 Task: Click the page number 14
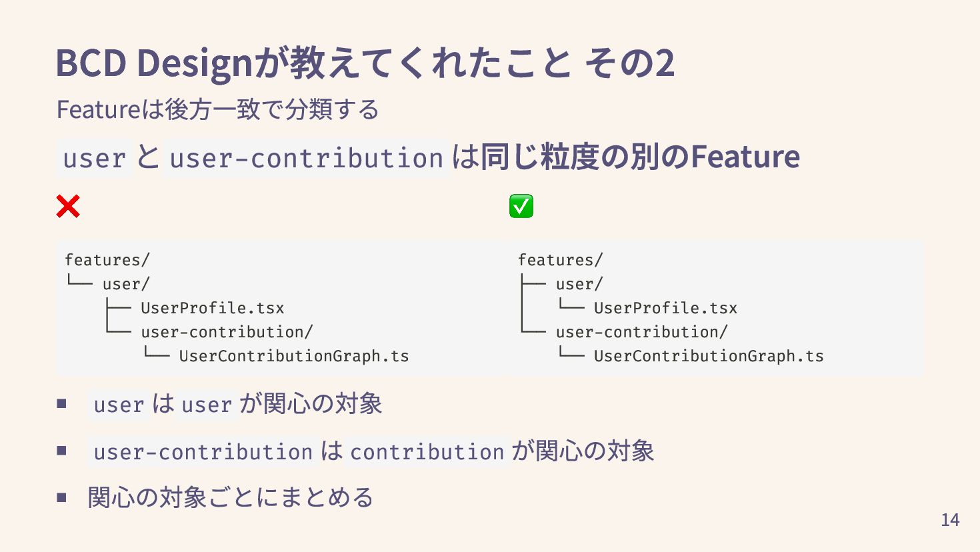coord(950,520)
